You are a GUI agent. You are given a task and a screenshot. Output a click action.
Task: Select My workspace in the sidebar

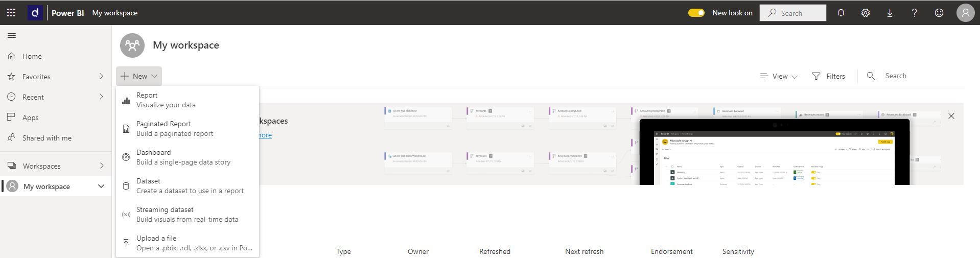(56, 186)
